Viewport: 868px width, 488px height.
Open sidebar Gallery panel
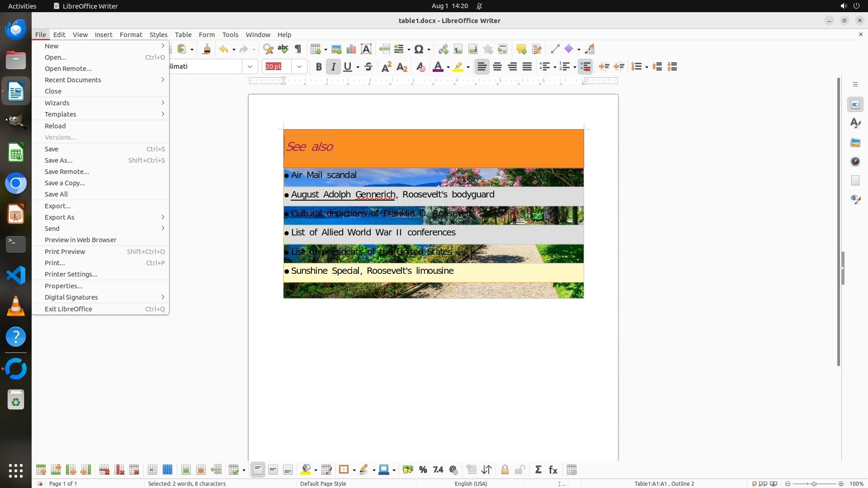coord(855,143)
